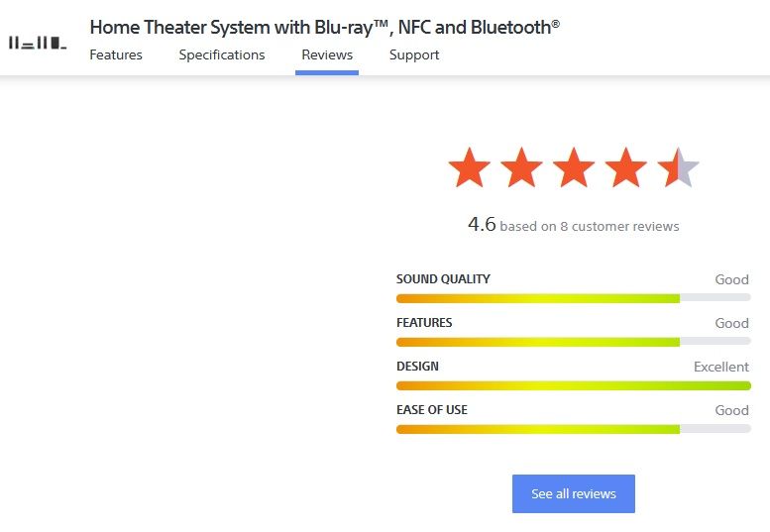
Task: Click the Ease of Use rating bar
Action: tap(573, 429)
